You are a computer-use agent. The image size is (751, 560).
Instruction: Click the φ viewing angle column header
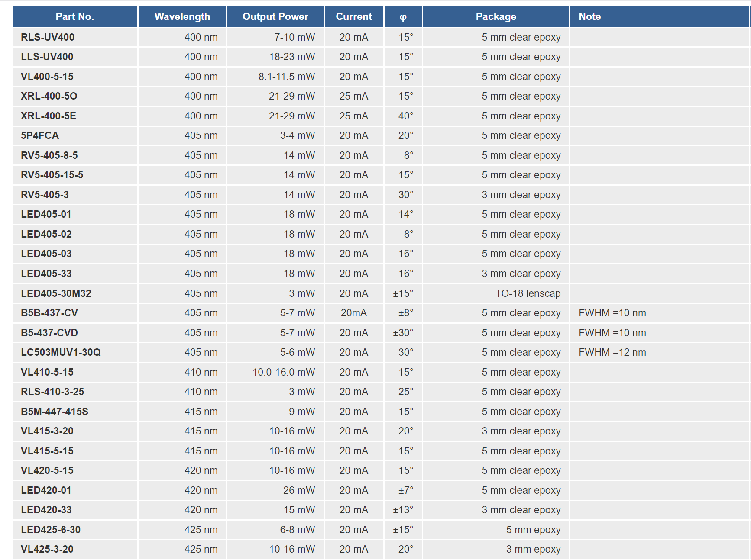point(403,17)
